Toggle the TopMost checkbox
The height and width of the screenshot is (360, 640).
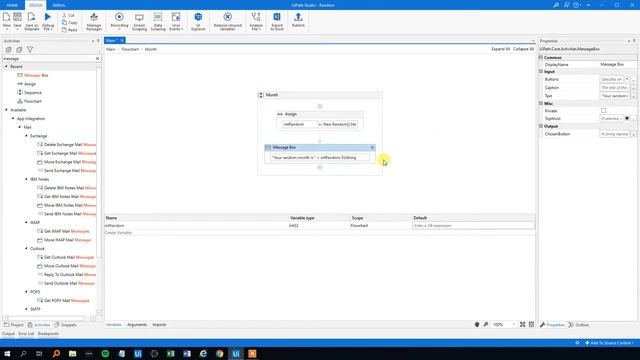tap(627, 118)
